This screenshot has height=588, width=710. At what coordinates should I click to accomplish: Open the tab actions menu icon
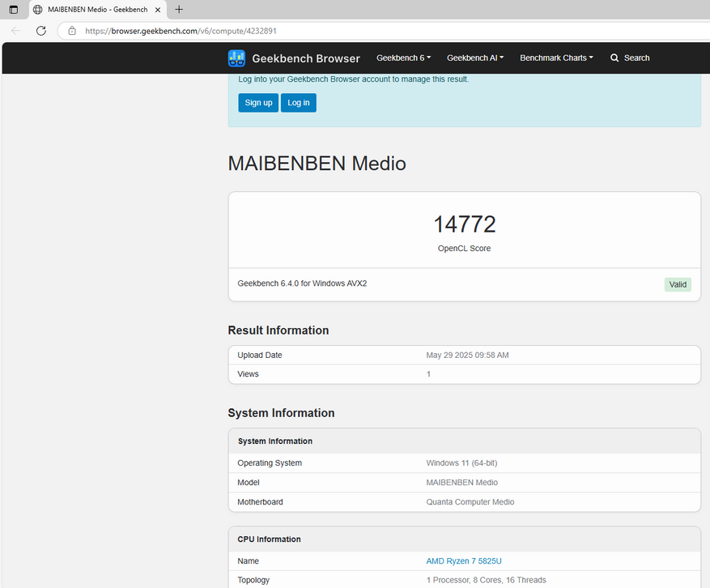(13, 10)
